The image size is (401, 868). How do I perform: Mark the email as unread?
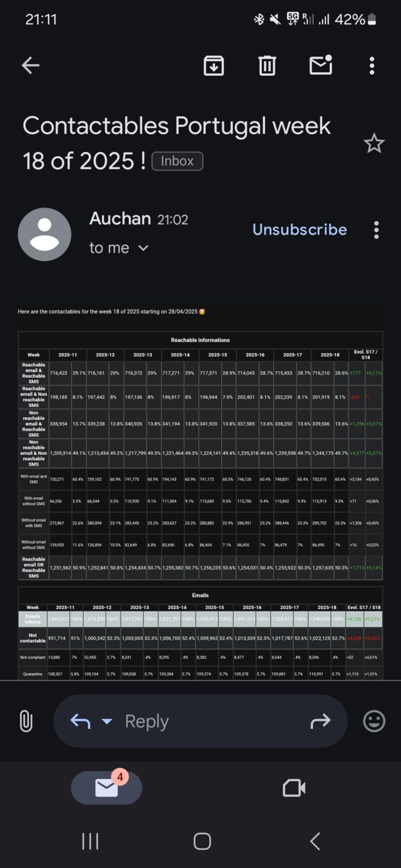tap(321, 65)
